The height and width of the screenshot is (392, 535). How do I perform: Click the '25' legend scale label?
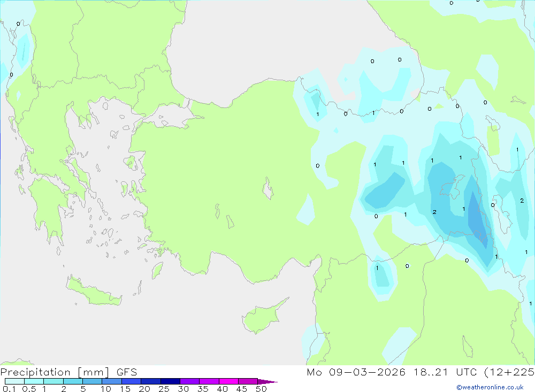164,389
